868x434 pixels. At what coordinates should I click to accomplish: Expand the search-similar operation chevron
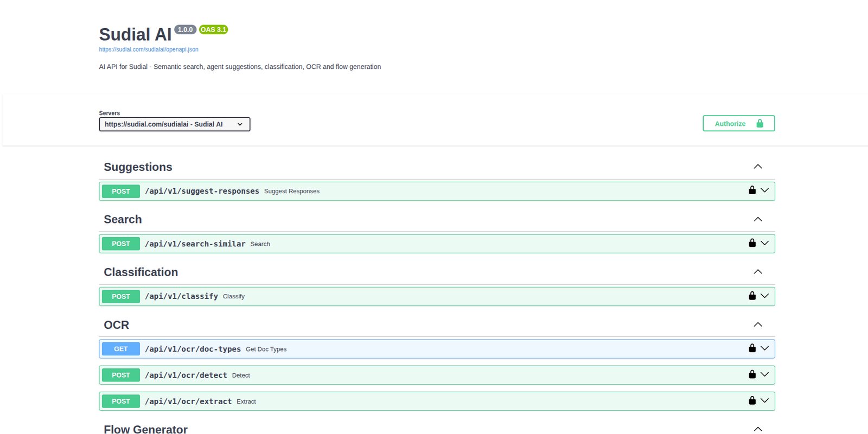pyautogui.click(x=765, y=243)
